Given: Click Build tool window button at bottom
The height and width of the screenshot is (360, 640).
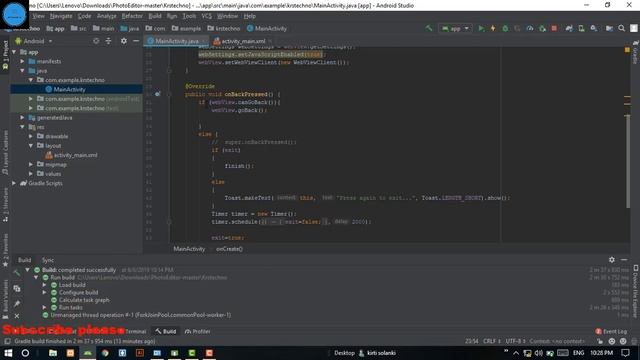Looking at the screenshot, I should [x=166, y=331].
